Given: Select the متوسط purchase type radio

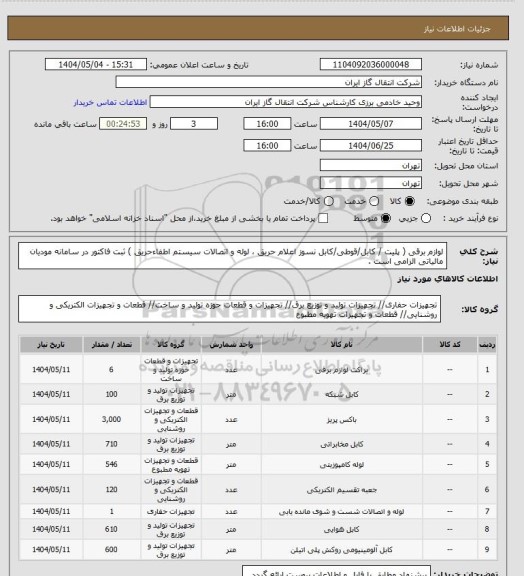Looking at the screenshot, I should 385,218.
